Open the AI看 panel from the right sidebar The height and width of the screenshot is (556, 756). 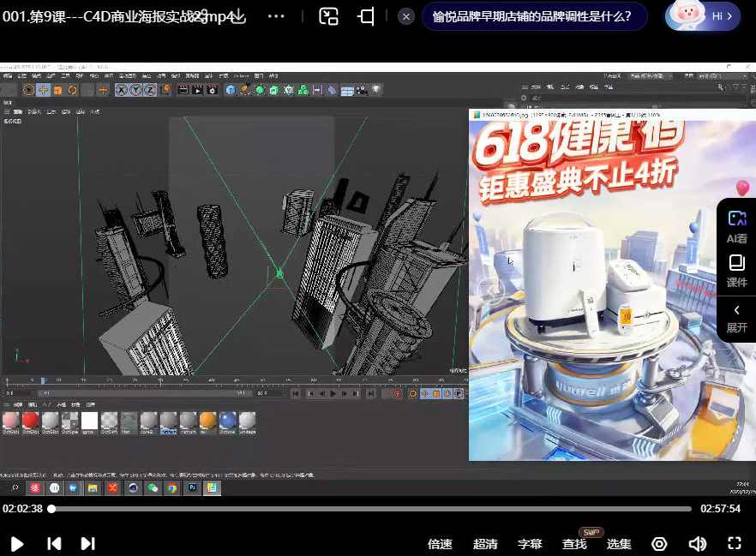point(737,225)
